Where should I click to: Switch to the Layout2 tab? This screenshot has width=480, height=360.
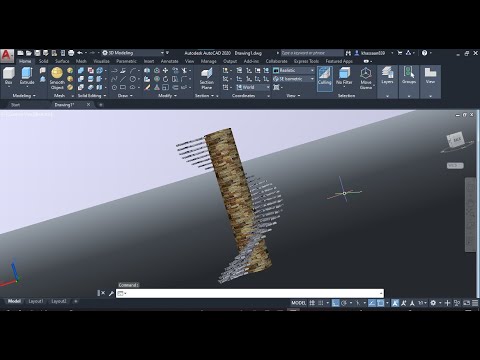click(59, 301)
